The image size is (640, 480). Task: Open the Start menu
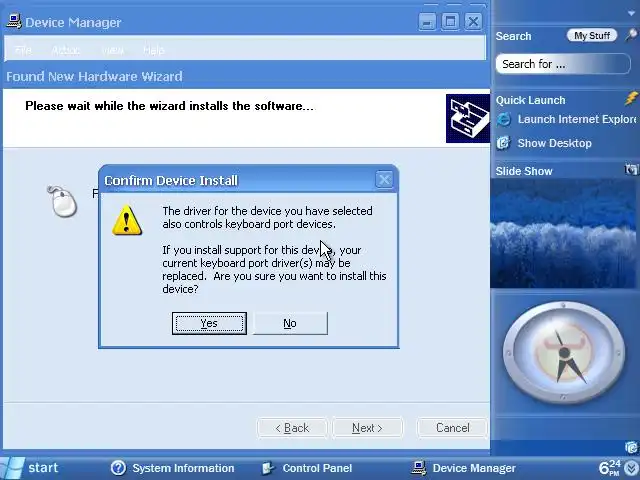pos(30,468)
